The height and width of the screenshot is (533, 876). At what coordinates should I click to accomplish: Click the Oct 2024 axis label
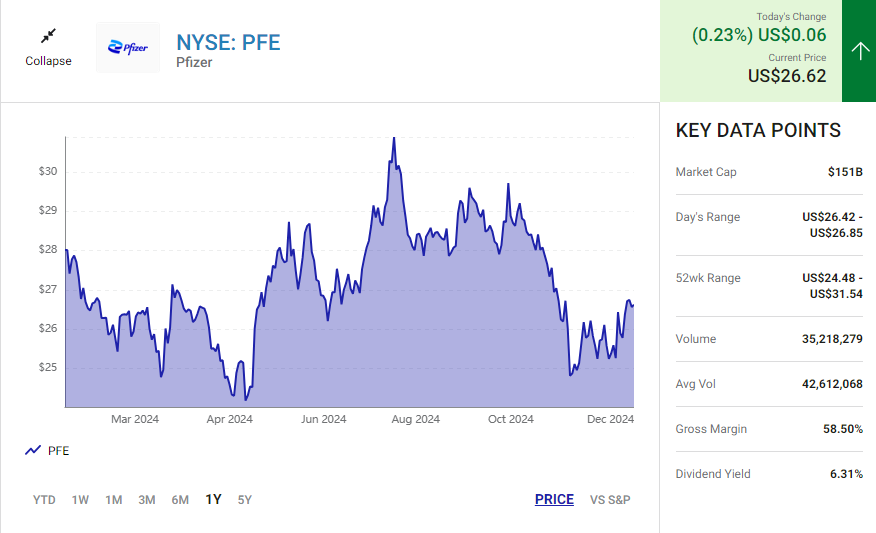tap(511, 419)
